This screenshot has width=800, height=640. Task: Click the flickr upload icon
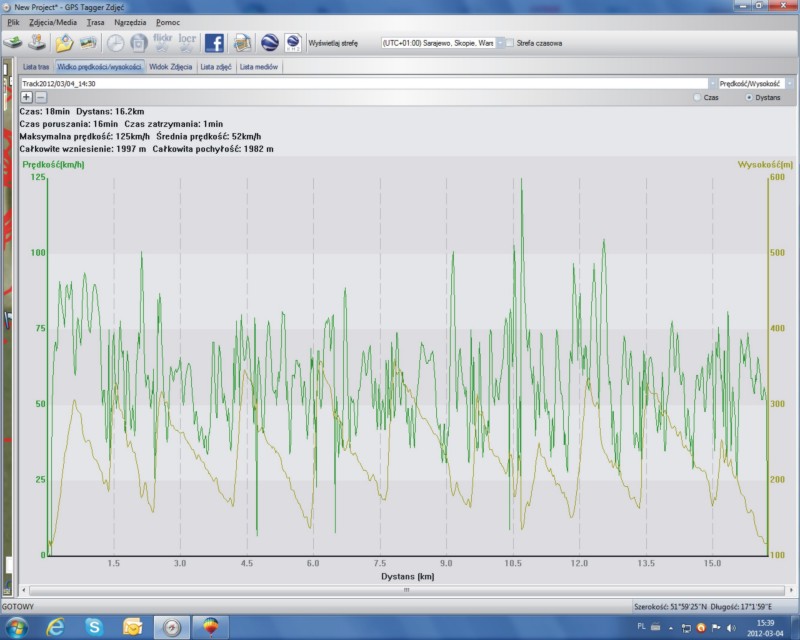point(163,43)
